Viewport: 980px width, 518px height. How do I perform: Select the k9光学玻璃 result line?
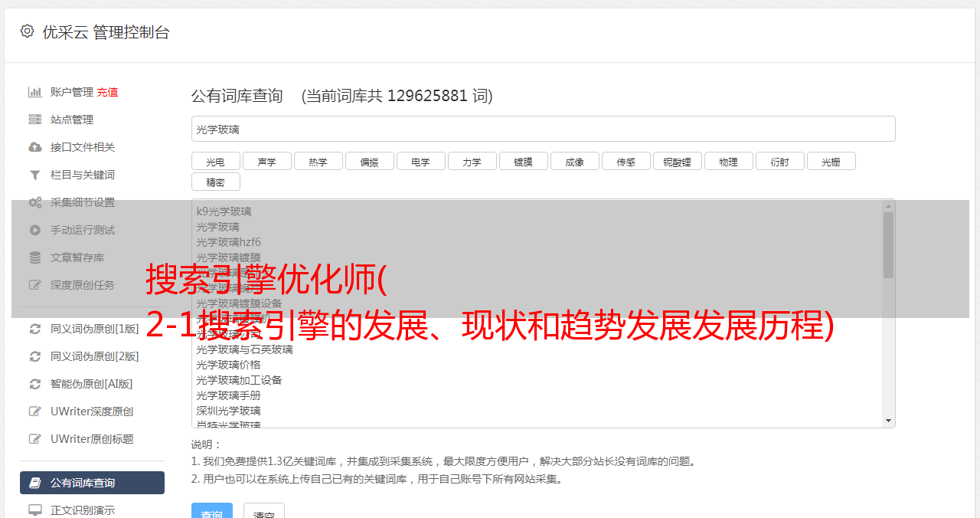click(x=224, y=211)
